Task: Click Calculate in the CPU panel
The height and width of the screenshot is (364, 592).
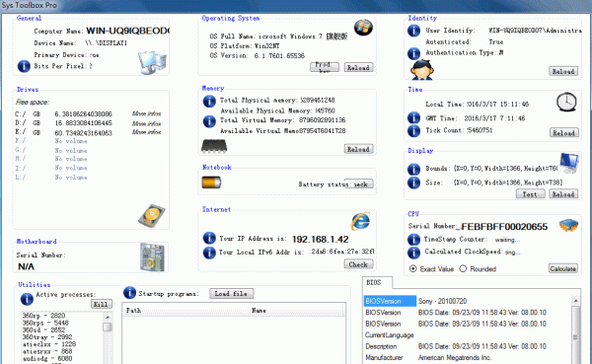Action: (x=563, y=268)
